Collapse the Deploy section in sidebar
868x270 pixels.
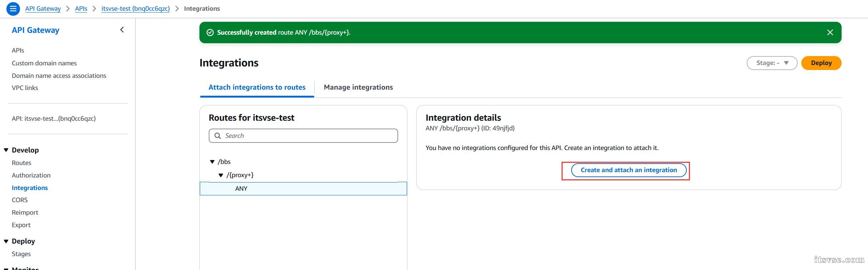[x=6, y=241]
